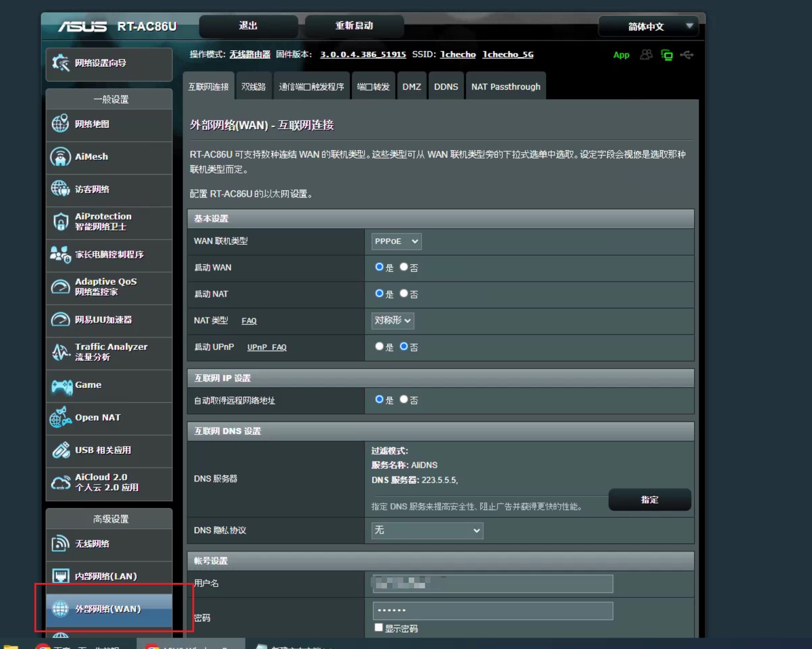Switch to the DMZ tab
812x649 pixels.
[x=412, y=86]
